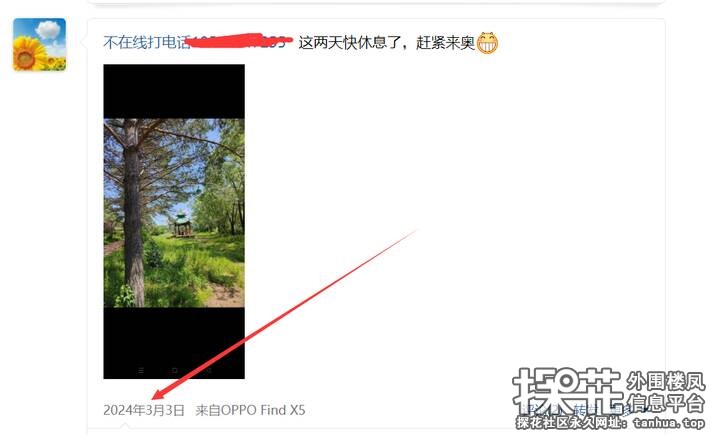The width and height of the screenshot is (716, 435).
Task: Open the 不在线打电话 username link
Action: click(x=147, y=42)
